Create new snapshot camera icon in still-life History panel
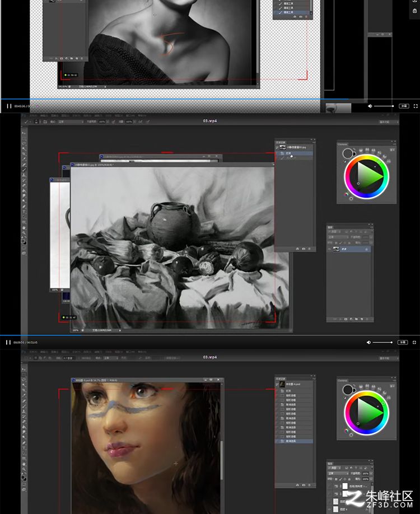420x514 pixels. (x=304, y=249)
